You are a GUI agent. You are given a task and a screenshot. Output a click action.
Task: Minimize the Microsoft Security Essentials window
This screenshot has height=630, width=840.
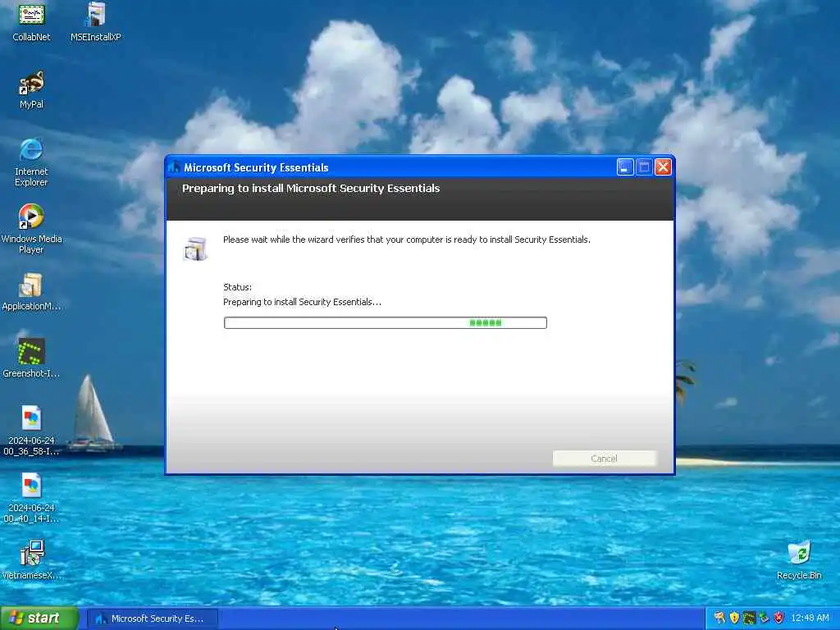pos(624,167)
